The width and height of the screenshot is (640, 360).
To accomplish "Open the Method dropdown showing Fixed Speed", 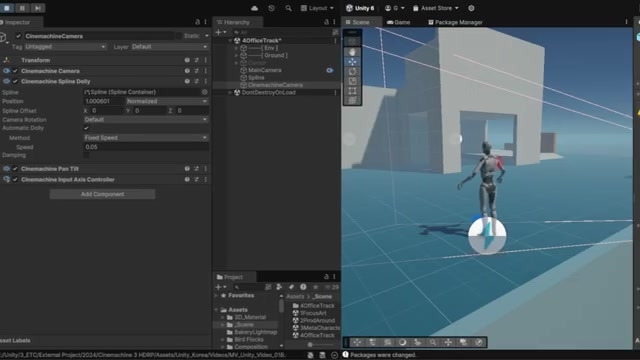I will [x=146, y=138].
